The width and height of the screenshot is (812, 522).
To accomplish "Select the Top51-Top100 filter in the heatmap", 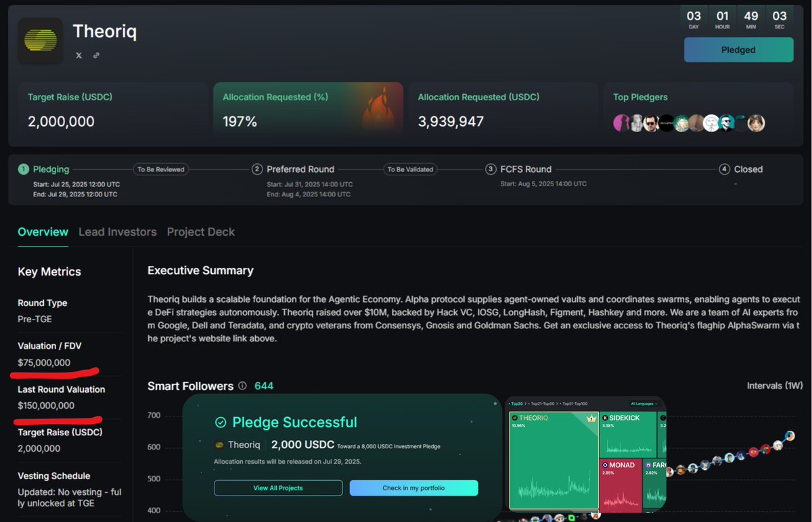I will (574, 404).
